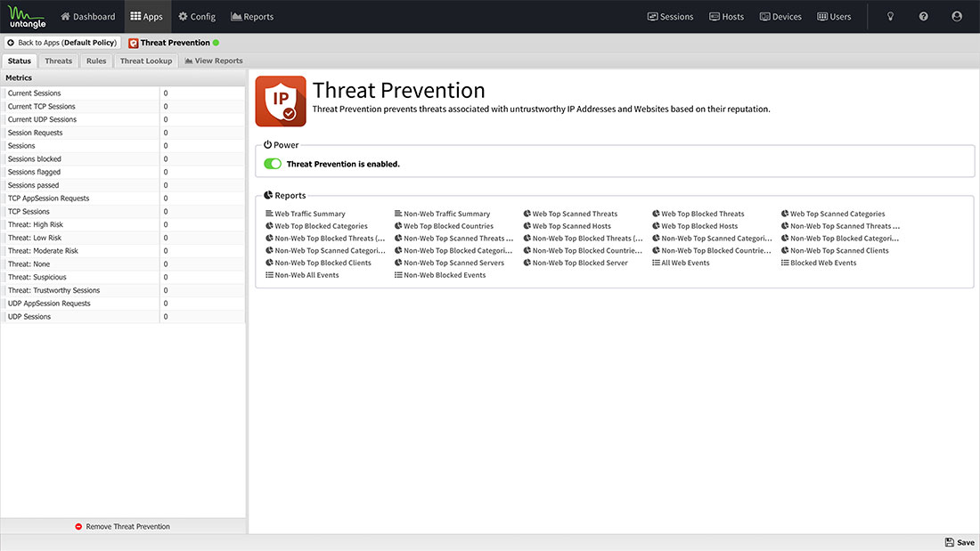Open Non-Web Blocked Events report
Screen dimensions: 980x551
[x=440, y=275]
